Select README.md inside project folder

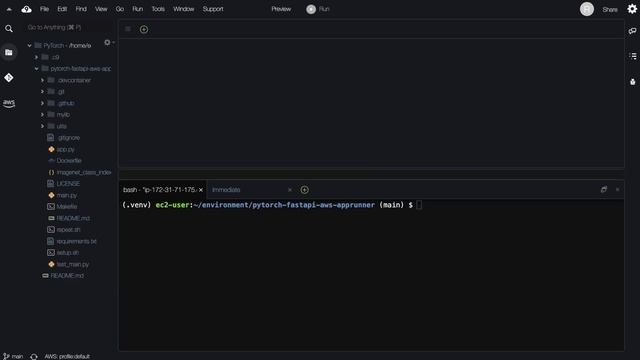(x=69, y=218)
